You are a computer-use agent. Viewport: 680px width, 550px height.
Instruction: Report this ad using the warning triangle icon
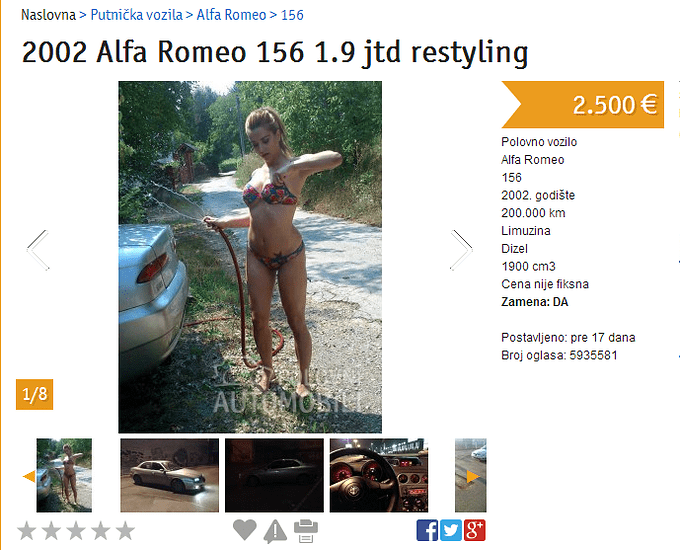(275, 531)
